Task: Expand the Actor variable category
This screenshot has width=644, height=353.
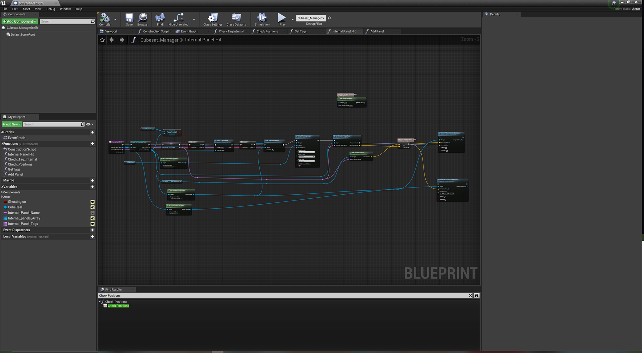Action: 2,197
